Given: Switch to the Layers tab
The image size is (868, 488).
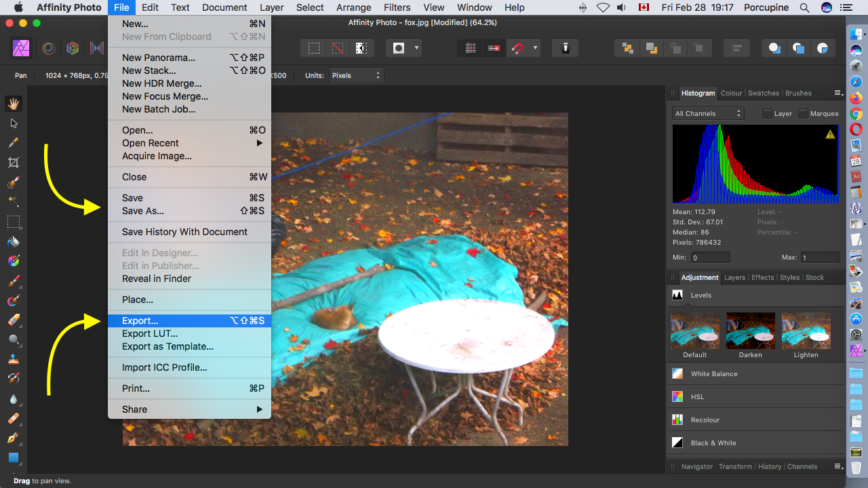Looking at the screenshot, I should pyautogui.click(x=734, y=277).
